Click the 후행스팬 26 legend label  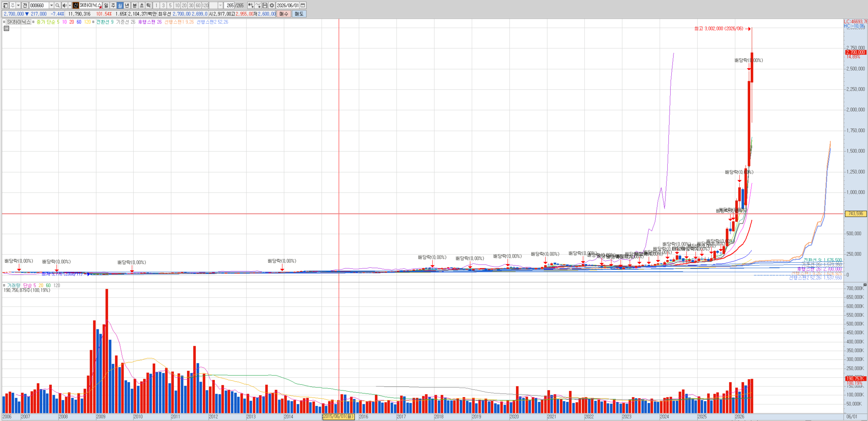pyautogui.click(x=150, y=22)
